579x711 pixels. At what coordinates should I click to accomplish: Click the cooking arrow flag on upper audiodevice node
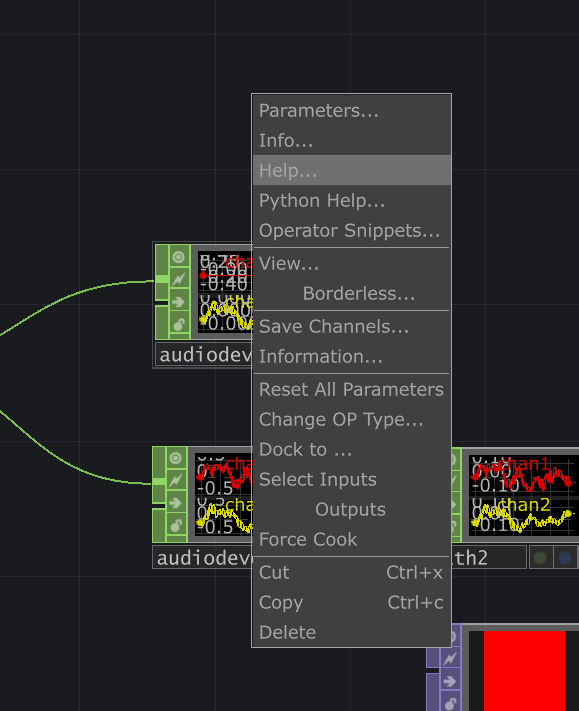click(x=179, y=302)
